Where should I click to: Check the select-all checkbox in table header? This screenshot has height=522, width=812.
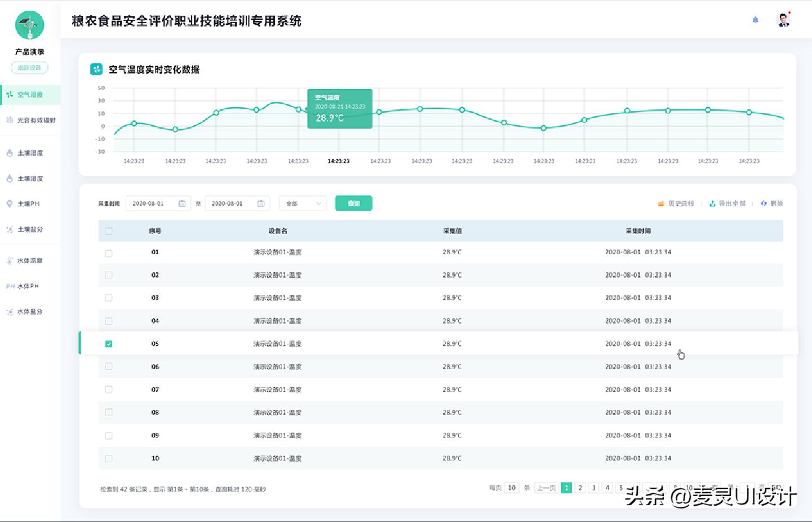tap(109, 231)
